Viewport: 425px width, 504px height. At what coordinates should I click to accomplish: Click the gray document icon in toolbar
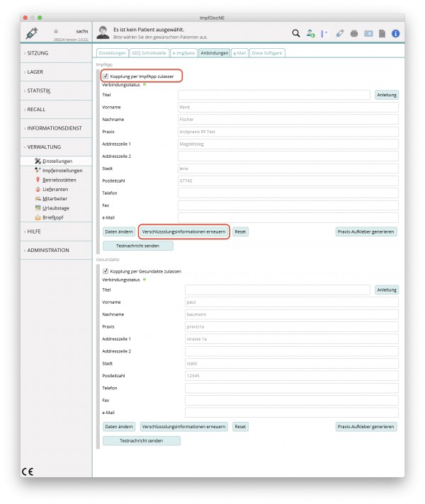coord(382,33)
